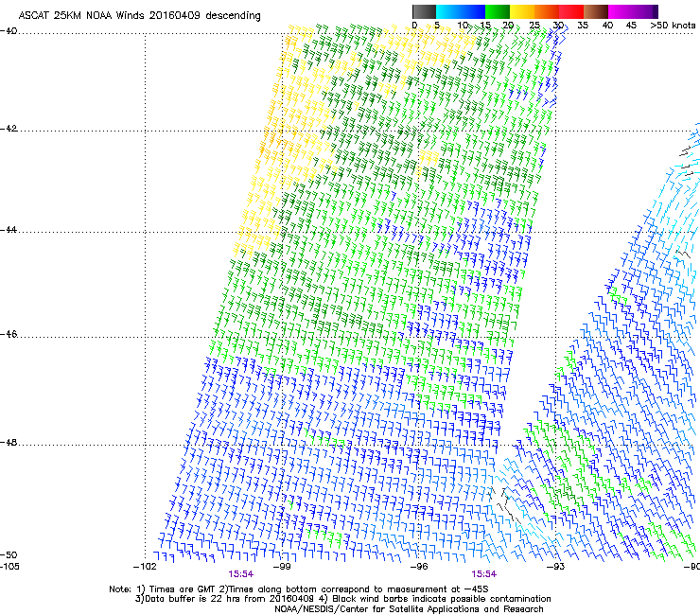Click the -44 latitude axis label

[x=9, y=230]
